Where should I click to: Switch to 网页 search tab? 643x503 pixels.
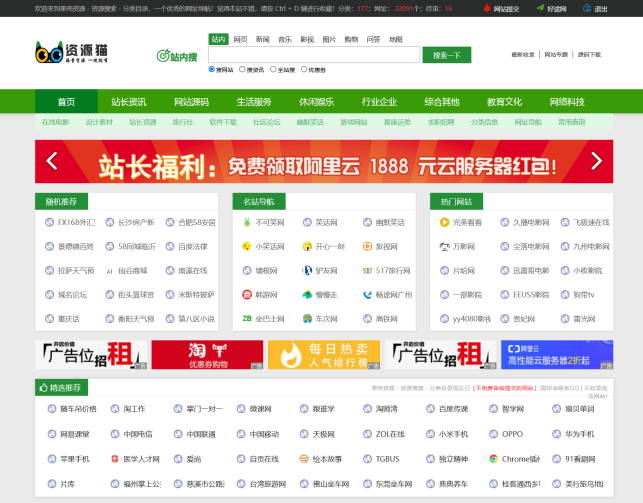pyautogui.click(x=240, y=39)
